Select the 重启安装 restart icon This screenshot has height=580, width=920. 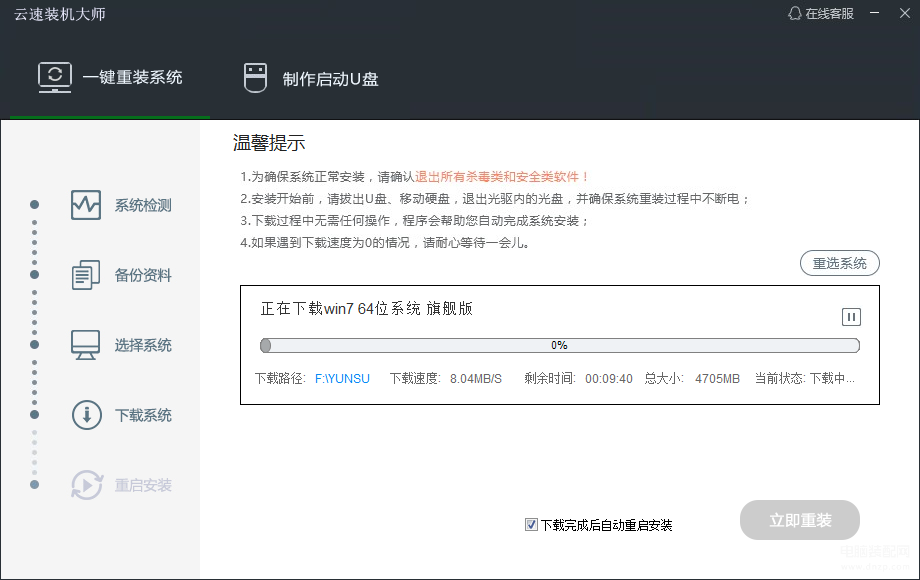point(87,485)
